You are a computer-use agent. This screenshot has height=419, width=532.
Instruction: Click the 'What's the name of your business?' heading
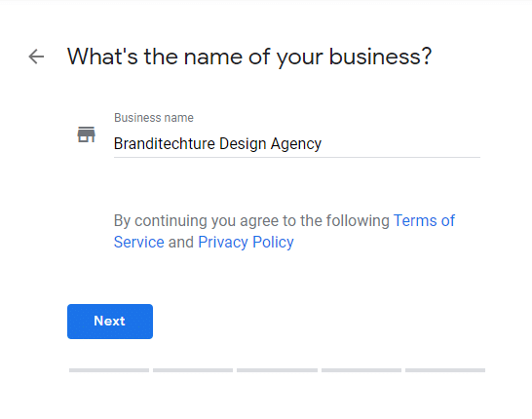(249, 57)
